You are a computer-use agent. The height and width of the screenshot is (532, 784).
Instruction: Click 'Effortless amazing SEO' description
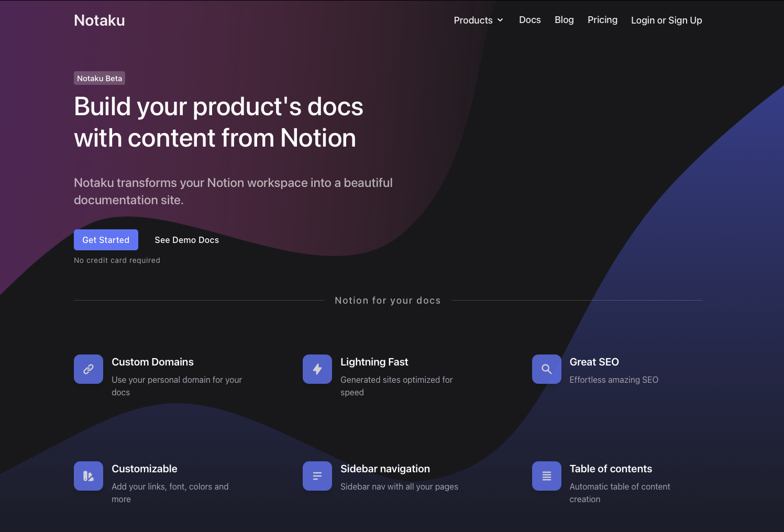[x=614, y=380]
